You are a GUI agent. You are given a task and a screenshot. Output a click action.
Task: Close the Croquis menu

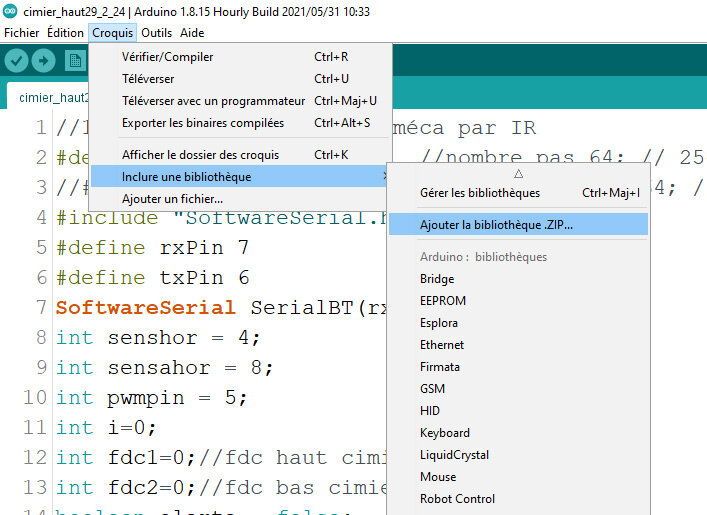112,33
